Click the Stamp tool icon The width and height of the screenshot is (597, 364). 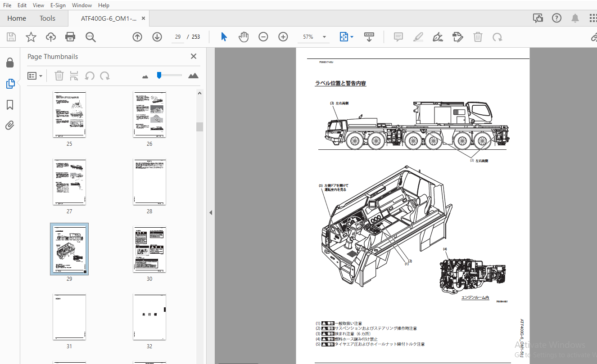point(458,37)
